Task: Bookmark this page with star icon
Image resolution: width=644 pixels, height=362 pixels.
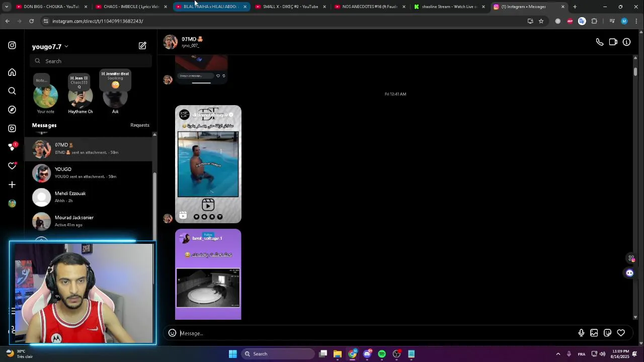Action: tap(541, 21)
